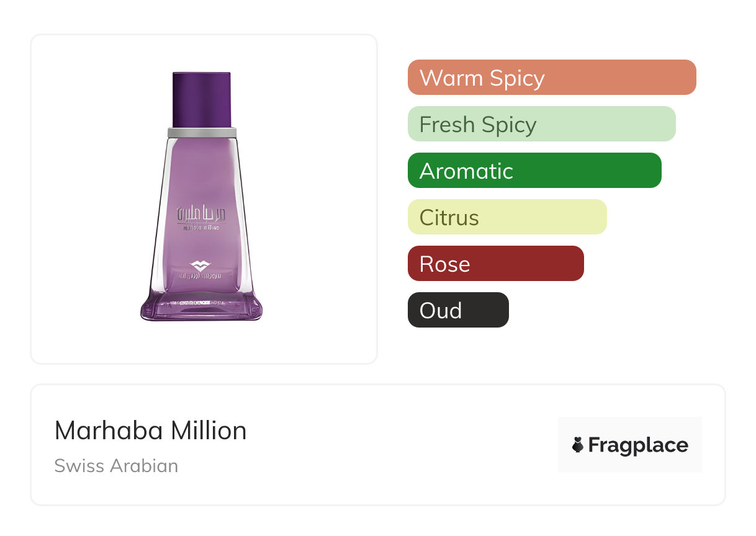Click the large Arabic calligraphy on the bottle
This screenshot has width=756, height=536.
[x=202, y=214]
